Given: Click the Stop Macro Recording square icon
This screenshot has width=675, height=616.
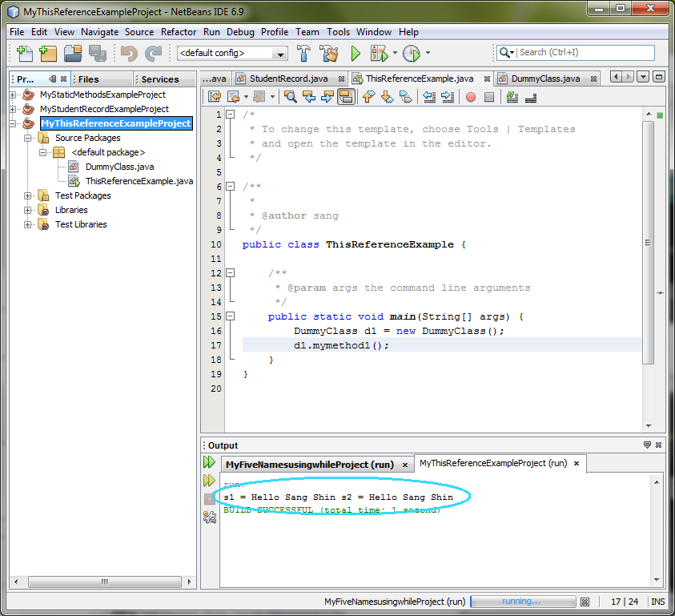Looking at the screenshot, I should [489, 97].
